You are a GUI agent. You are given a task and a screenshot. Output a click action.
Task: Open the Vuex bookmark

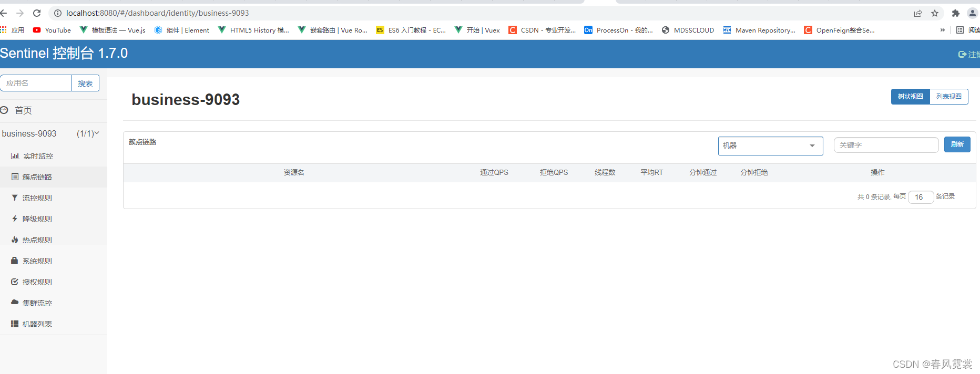(x=477, y=30)
